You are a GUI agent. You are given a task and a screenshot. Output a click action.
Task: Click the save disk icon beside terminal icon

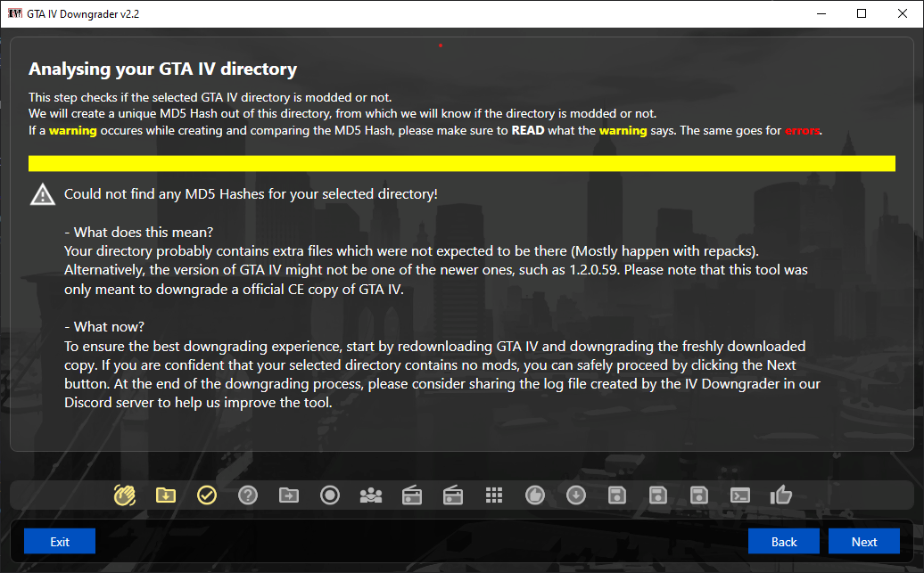click(x=699, y=495)
